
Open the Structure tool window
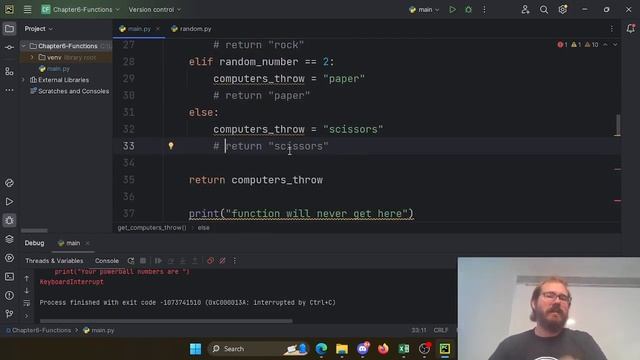9,72
